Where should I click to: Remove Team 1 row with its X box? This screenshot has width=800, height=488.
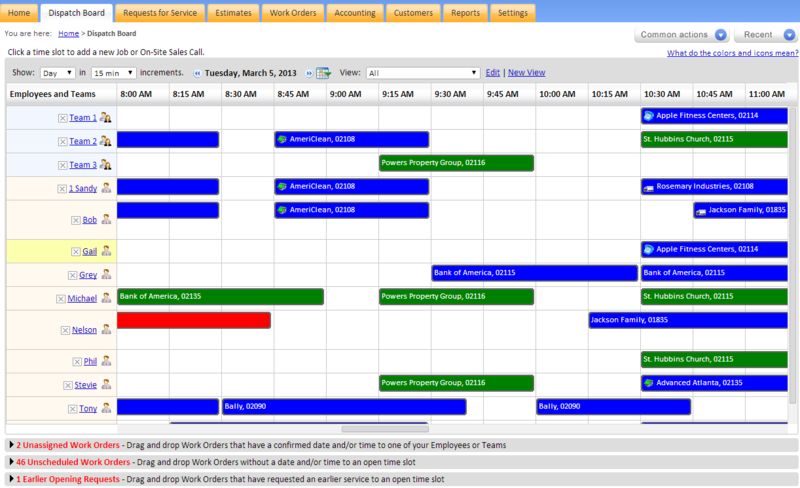(62, 118)
